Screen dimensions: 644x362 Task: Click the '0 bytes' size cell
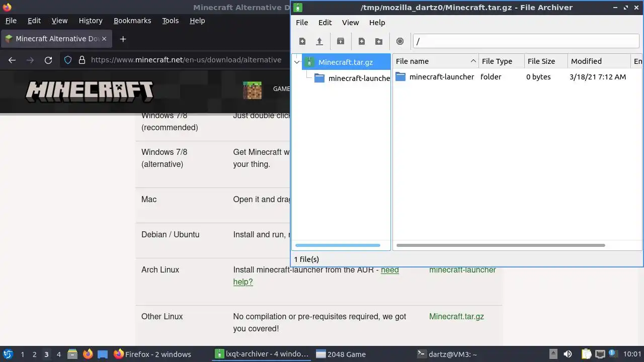pyautogui.click(x=538, y=77)
